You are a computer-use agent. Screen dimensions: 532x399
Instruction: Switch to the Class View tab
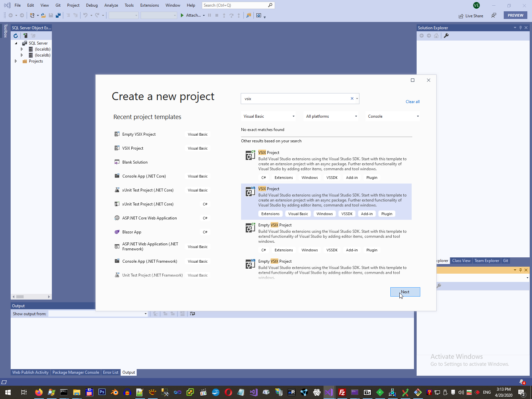coord(461,261)
